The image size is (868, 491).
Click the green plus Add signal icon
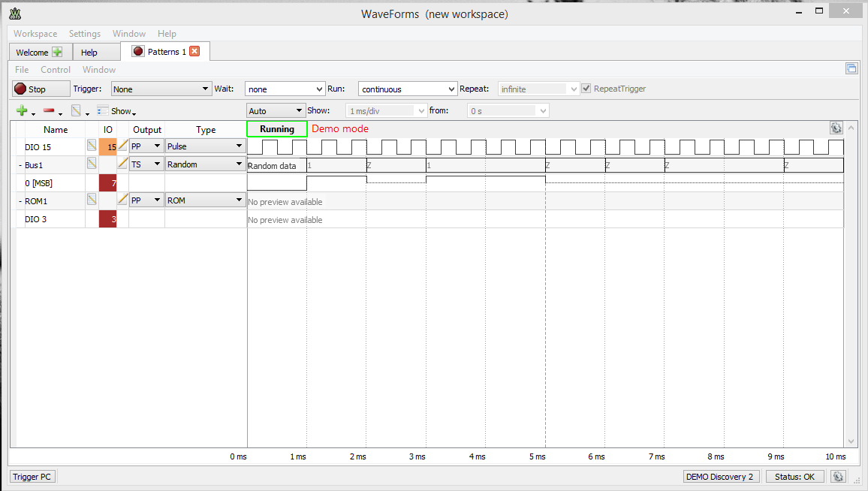pos(22,110)
